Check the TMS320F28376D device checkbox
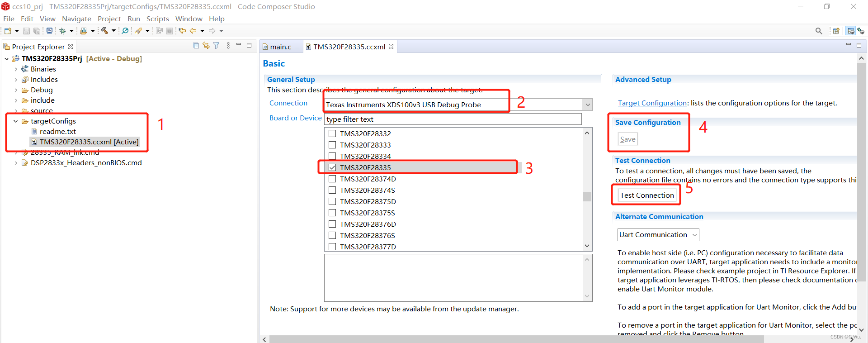Image resolution: width=868 pixels, height=343 pixels. 332,224
